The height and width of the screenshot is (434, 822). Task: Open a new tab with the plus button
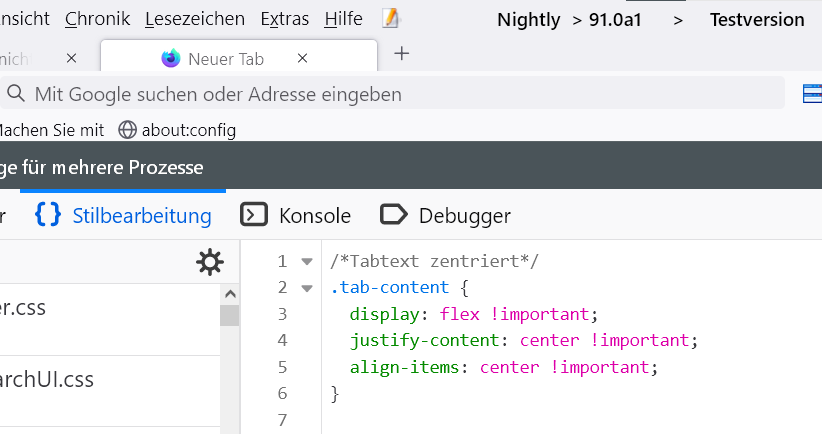pyautogui.click(x=402, y=54)
